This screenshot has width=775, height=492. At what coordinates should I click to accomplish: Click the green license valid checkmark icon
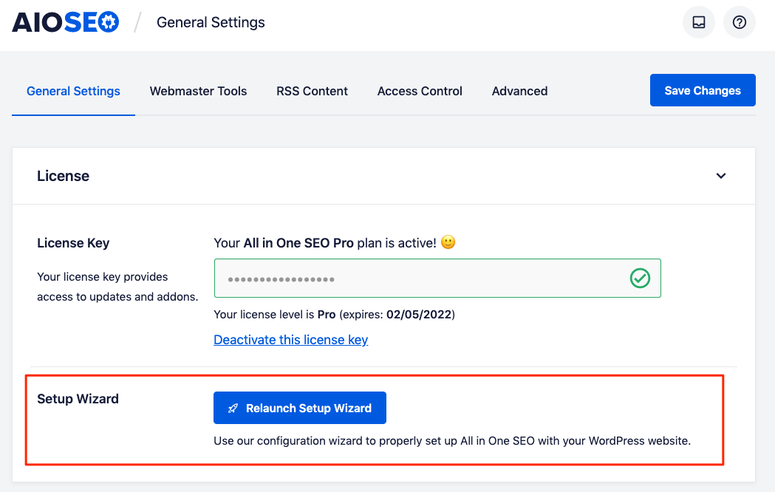pyautogui.click(x=640, y=278)
